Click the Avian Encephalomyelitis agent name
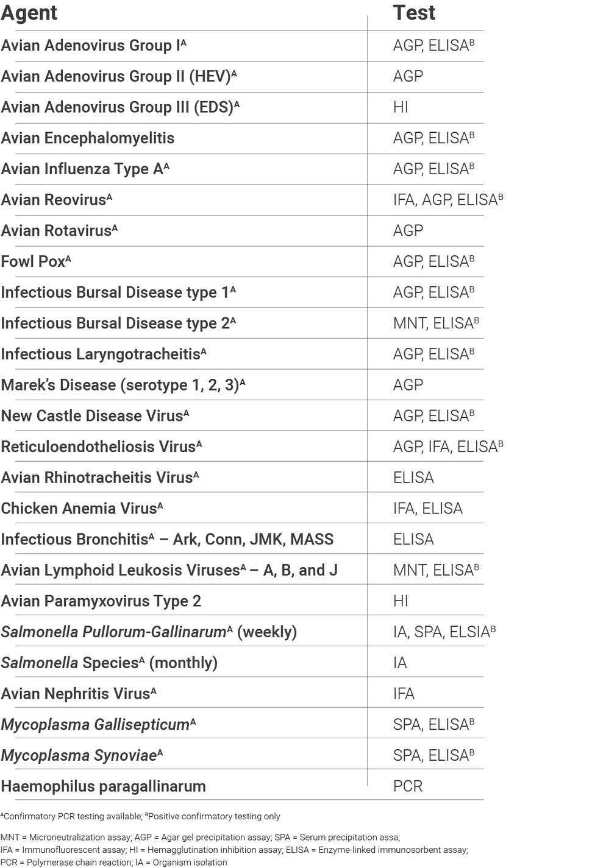The height and width of the screenshot is (868, 595). (88, 138)
